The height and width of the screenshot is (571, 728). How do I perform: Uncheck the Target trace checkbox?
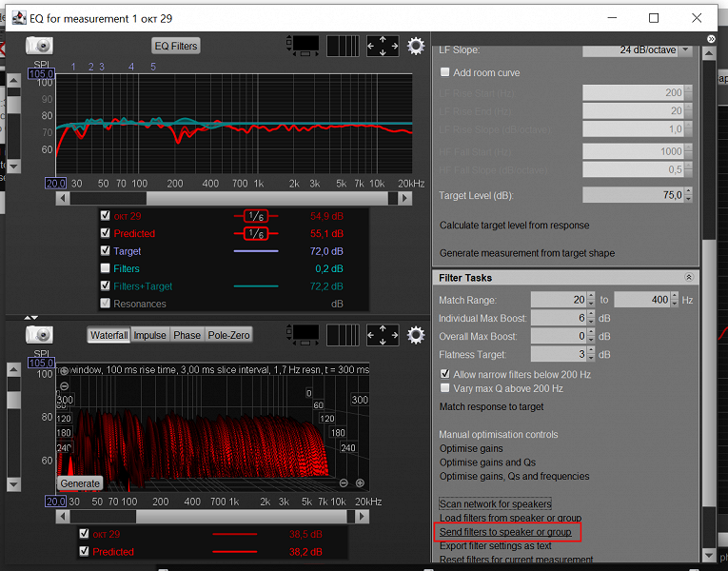tap(106, 251)
